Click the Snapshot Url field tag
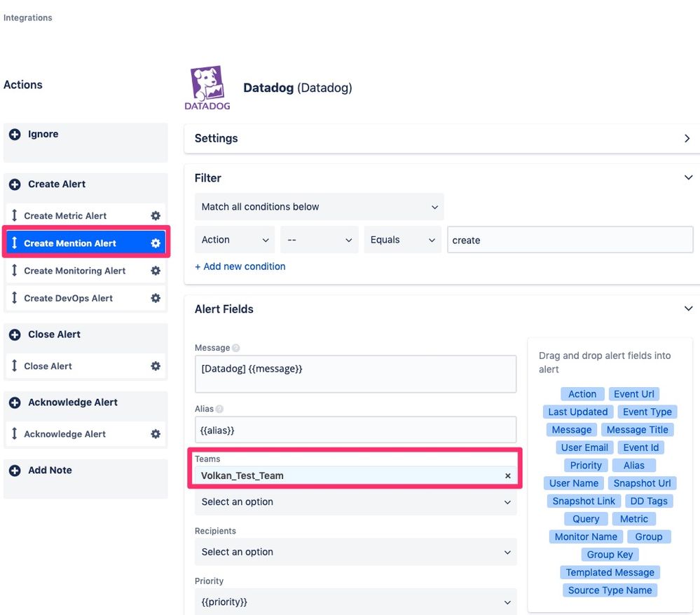Screen dimensions: 700x615 642,483
